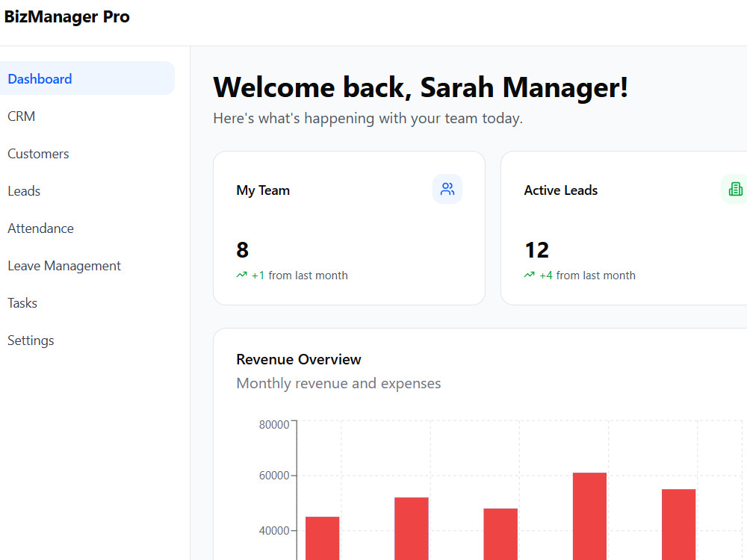Image resolution: width=747 pixels, height=560 pixels.
Task: Click the team count value 8
Action: click(x=243, y=250)
